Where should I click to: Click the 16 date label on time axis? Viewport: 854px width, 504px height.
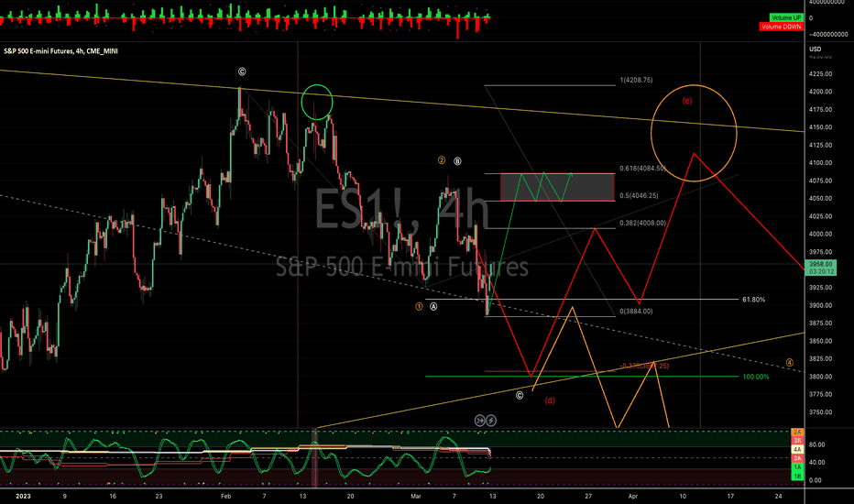tap(113, 497)
